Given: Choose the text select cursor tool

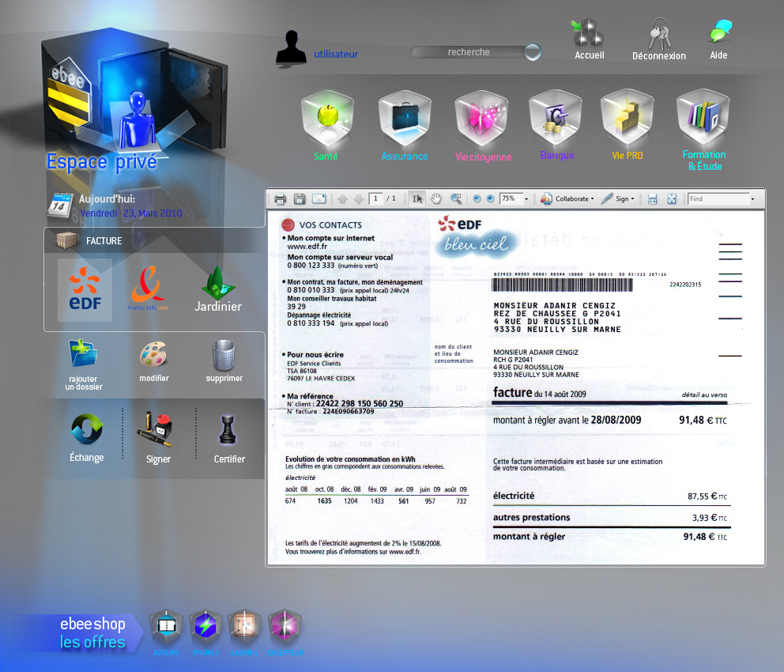Looking at the screenshot, I should (417, 199).
